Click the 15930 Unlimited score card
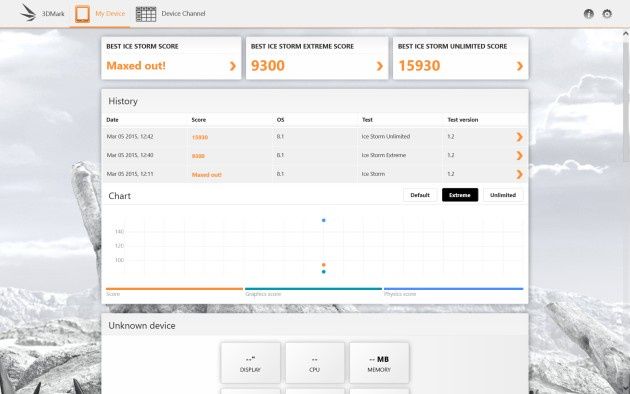This screenshot has height=394, width=630. click(460, 58)
